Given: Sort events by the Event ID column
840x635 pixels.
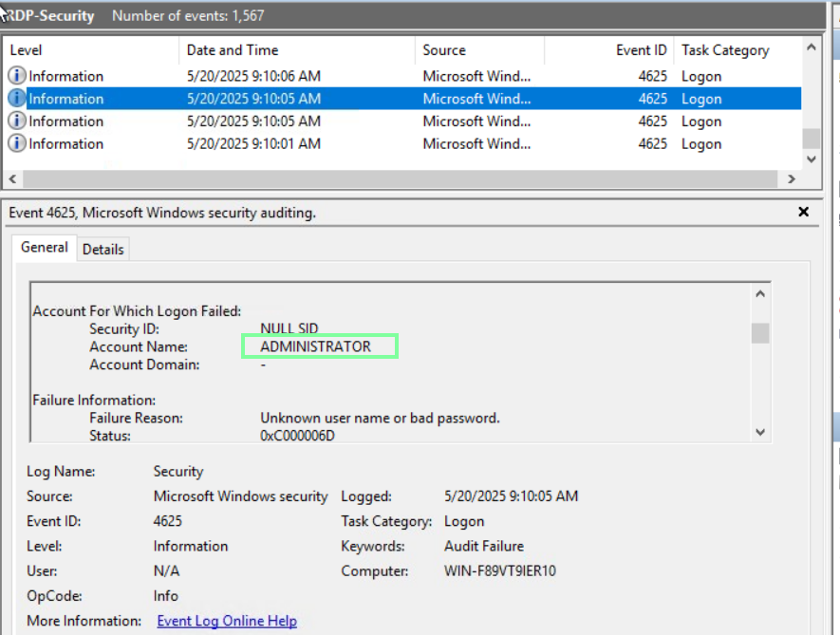Looking at the screenshot, I should point(641,50).
